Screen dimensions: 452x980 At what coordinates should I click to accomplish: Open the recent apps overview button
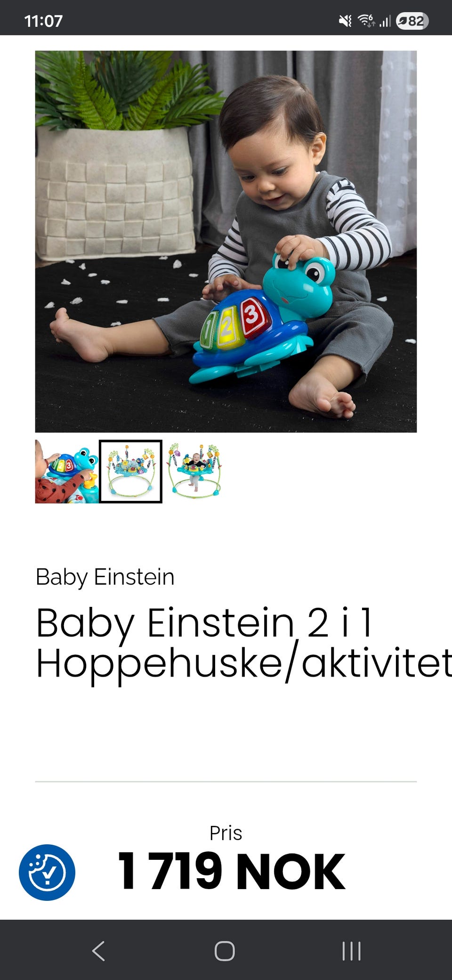click(351, 951)
